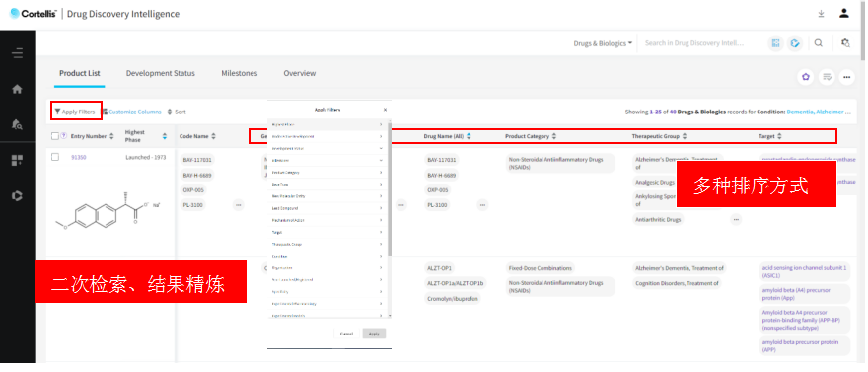Go to Home from sidebar icon
The width and height of the screenshot is (868, 372).
(17, 89)
